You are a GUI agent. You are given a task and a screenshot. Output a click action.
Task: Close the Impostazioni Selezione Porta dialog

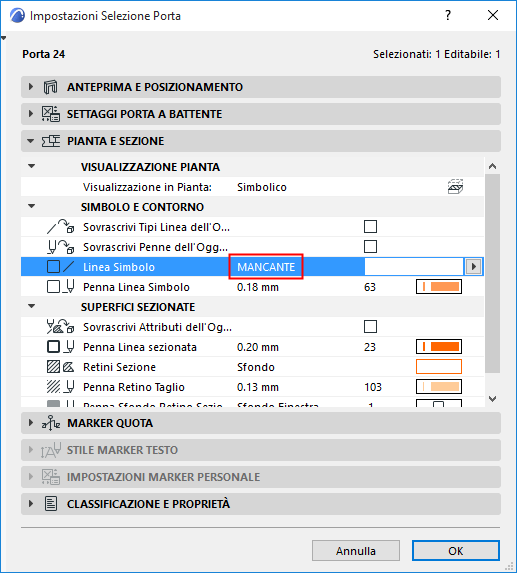pos(493,15)
